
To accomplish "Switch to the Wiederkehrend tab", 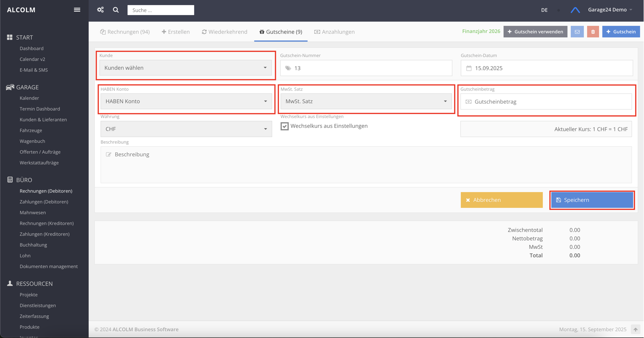I will coord(224,32).
